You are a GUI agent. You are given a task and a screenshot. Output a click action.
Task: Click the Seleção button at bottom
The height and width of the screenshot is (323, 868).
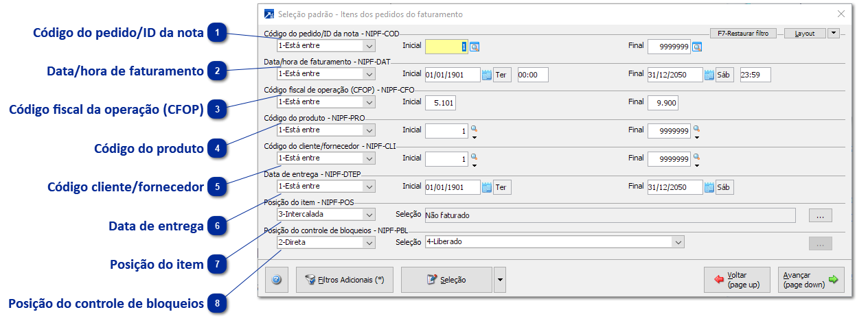tap(446, 280)
